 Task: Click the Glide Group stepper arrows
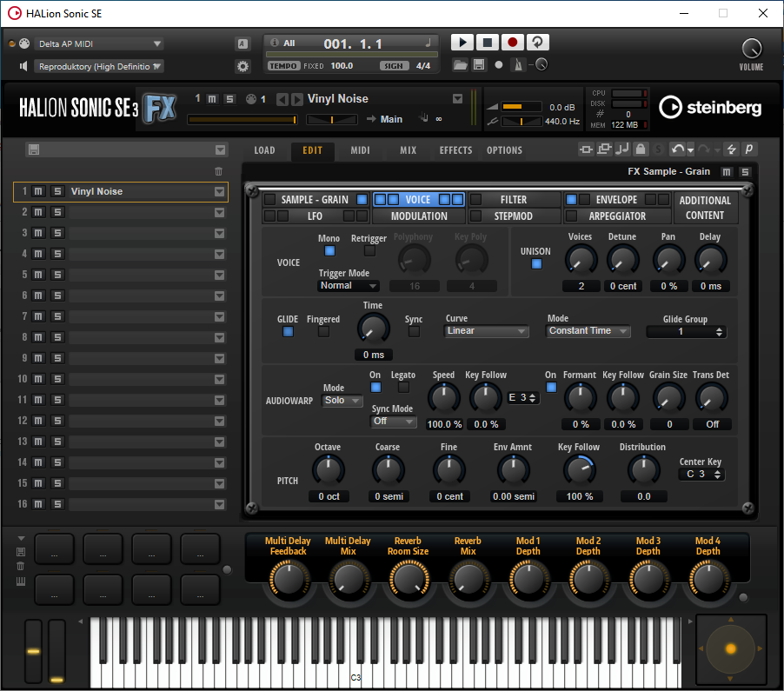point(719,331)
